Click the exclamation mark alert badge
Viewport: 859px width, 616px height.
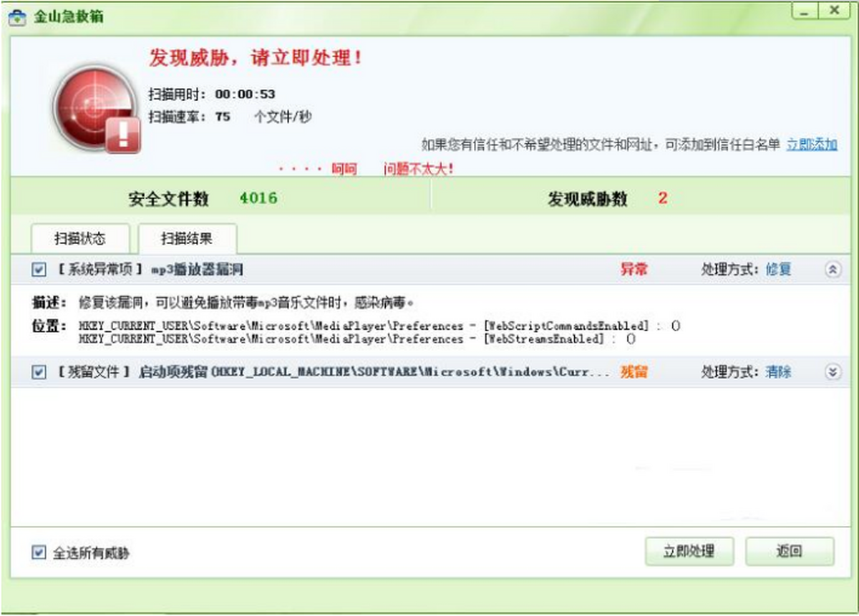(x=123, y=134)
